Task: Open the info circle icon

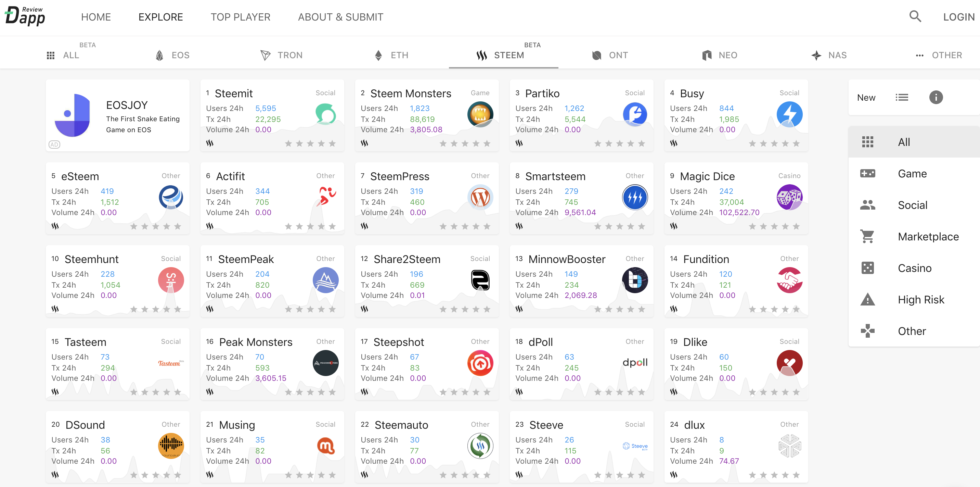Action: pos(936,98)
